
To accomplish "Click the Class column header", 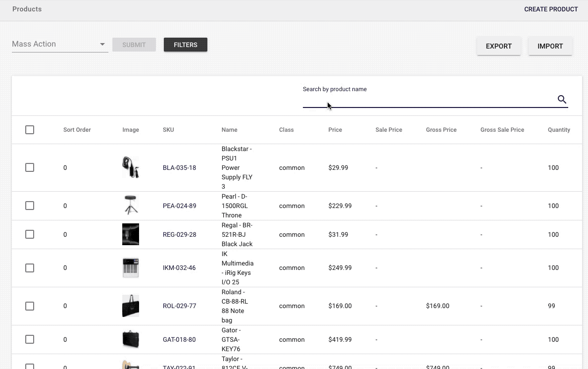I will tap(286, 130).
